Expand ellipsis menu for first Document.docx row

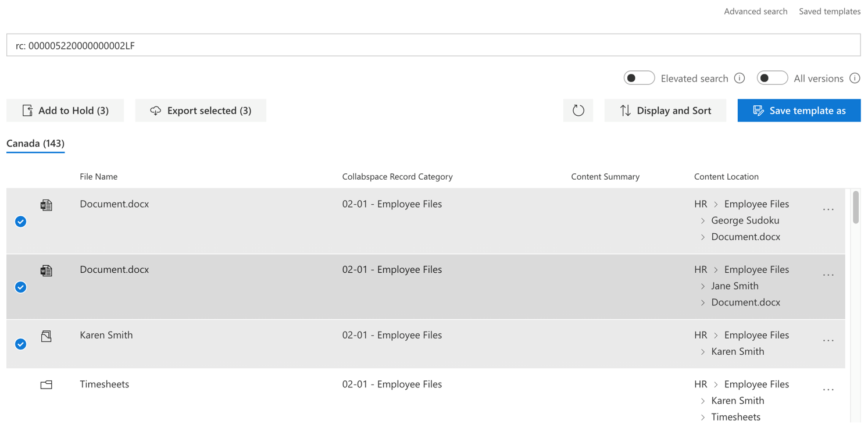828,209
